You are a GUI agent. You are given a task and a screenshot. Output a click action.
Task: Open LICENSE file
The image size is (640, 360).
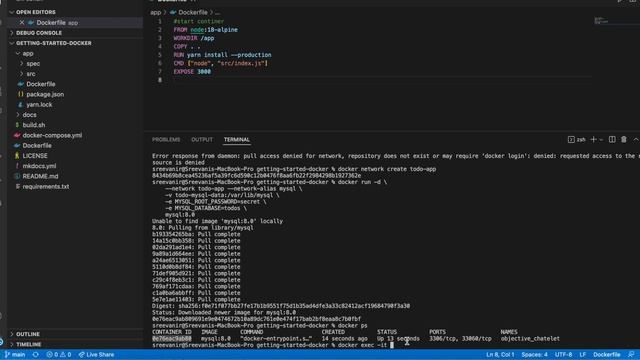point(35,156)
